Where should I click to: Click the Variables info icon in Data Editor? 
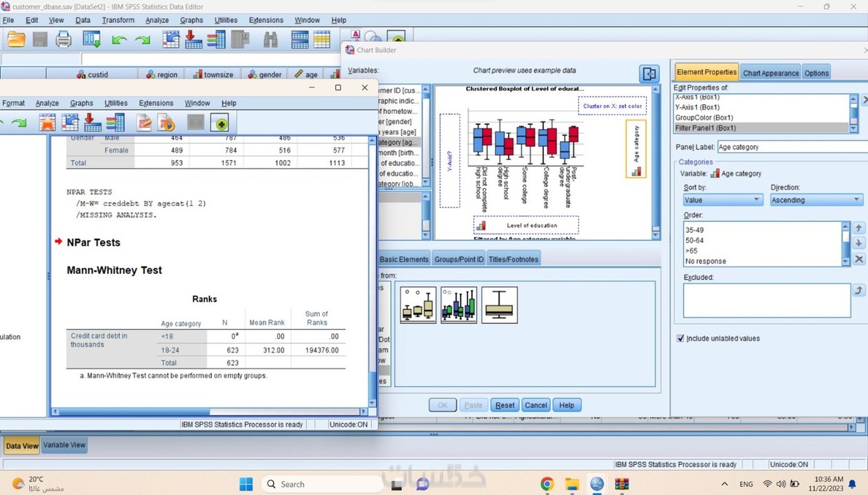[x=216, y=39]
